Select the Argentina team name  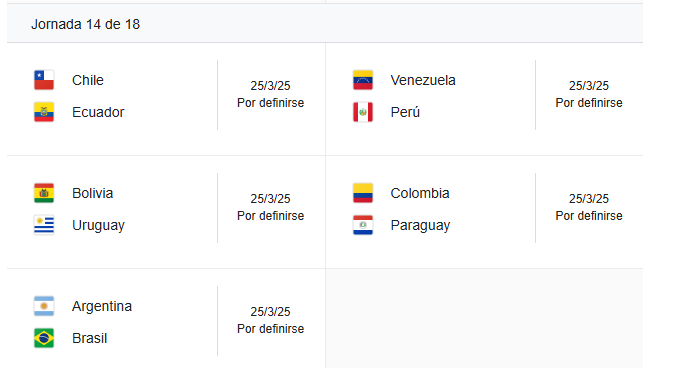pos(102,306)
